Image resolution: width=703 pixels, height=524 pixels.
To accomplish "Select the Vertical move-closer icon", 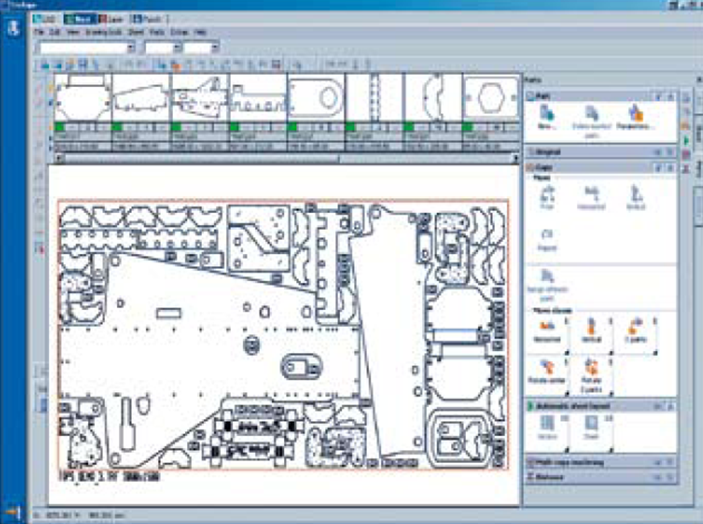I will point(592,327).
